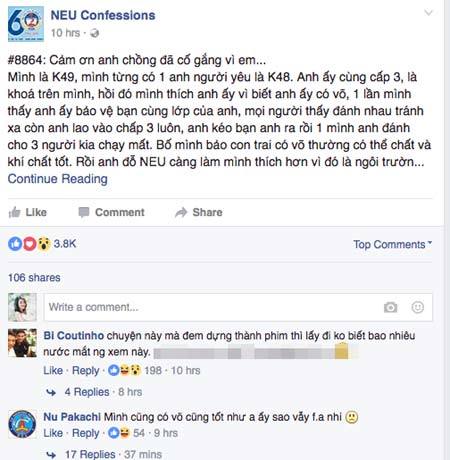Screen dimensions: 450x460
Task: Reply to Bi Coutinho's comment
Action: click(x=86, y=370)
